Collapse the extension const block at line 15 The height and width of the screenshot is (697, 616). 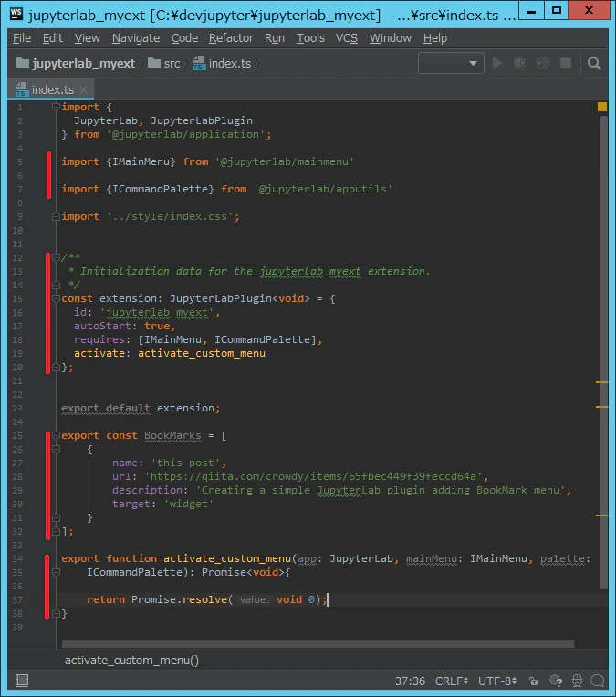(56, 298)
